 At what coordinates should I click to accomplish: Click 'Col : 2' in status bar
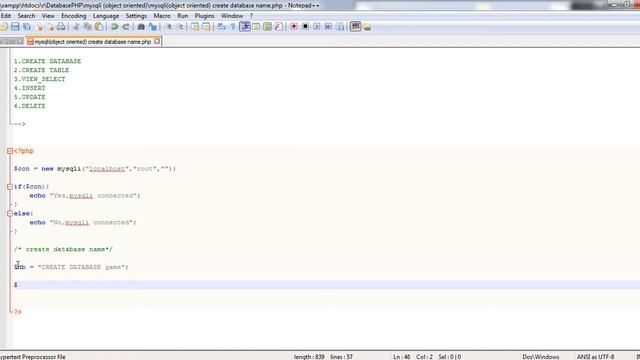[424, 357]
